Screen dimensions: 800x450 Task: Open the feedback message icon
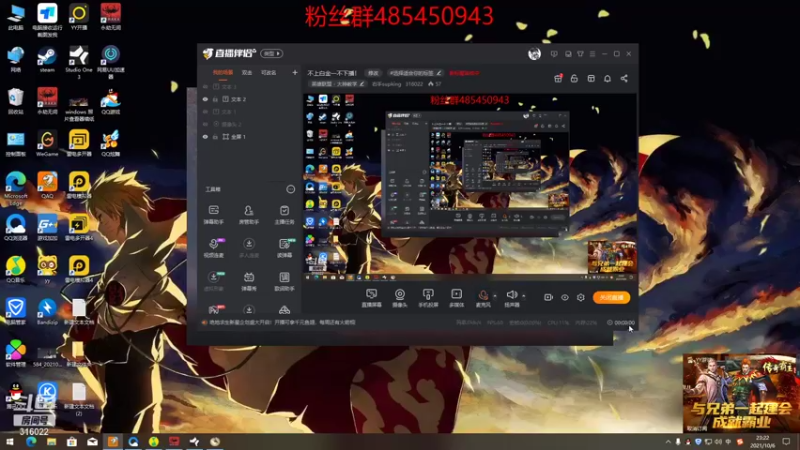click(554, 54)
